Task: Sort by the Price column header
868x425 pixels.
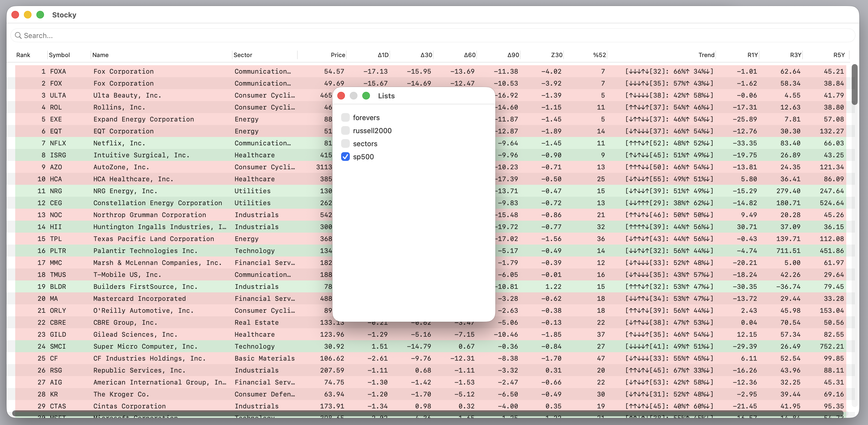Action: tap(338, 55)
